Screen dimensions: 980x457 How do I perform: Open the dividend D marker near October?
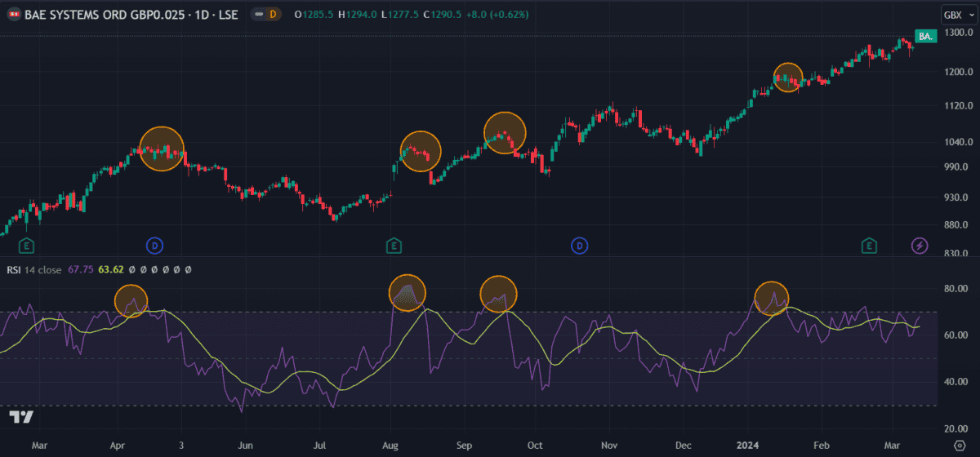click(580, 245)
